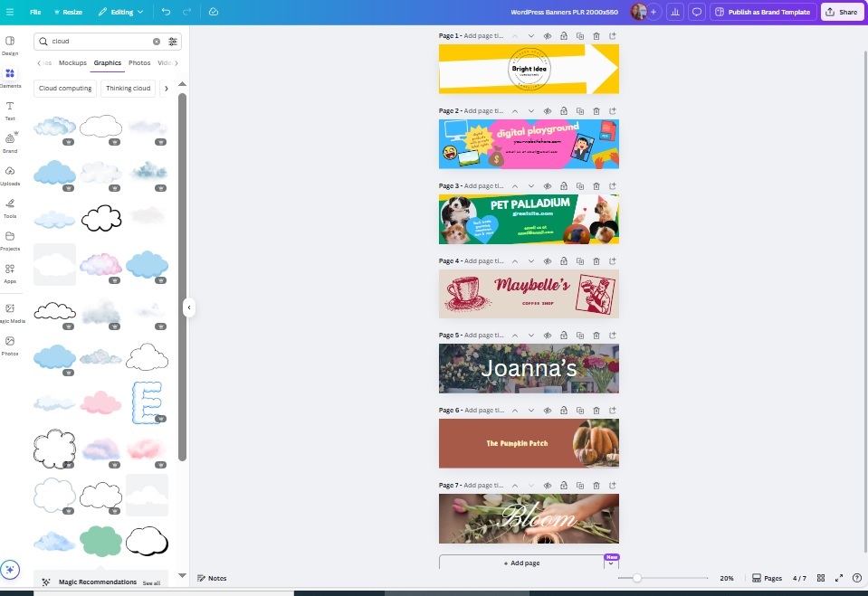Viewport: 868px width, 596px height.
Task: Hide Page 6 with eye icon
Action: [547, 410]
